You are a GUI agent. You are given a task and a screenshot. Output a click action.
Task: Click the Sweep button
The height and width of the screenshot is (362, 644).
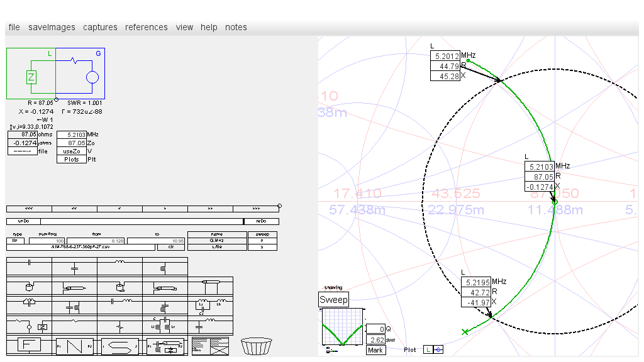333,300
